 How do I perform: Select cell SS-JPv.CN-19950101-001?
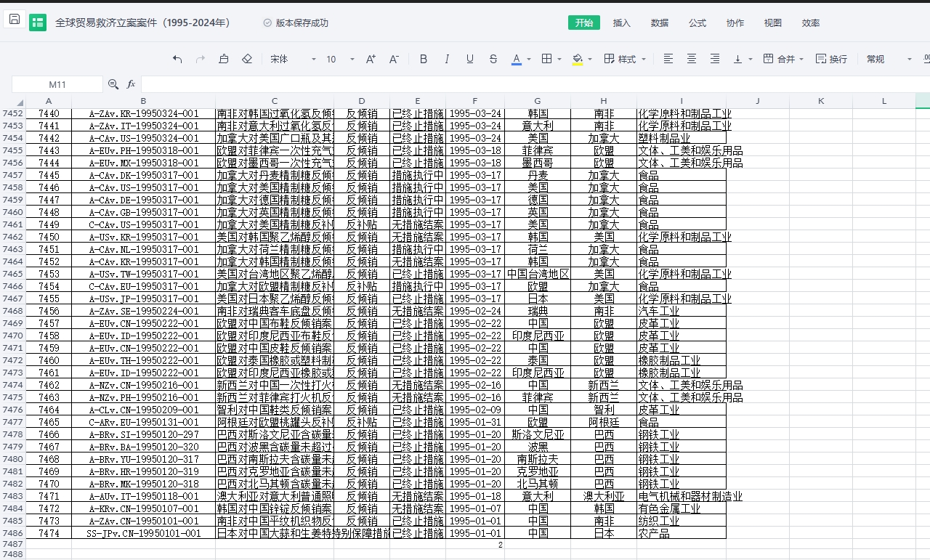[x=143, y=533]
